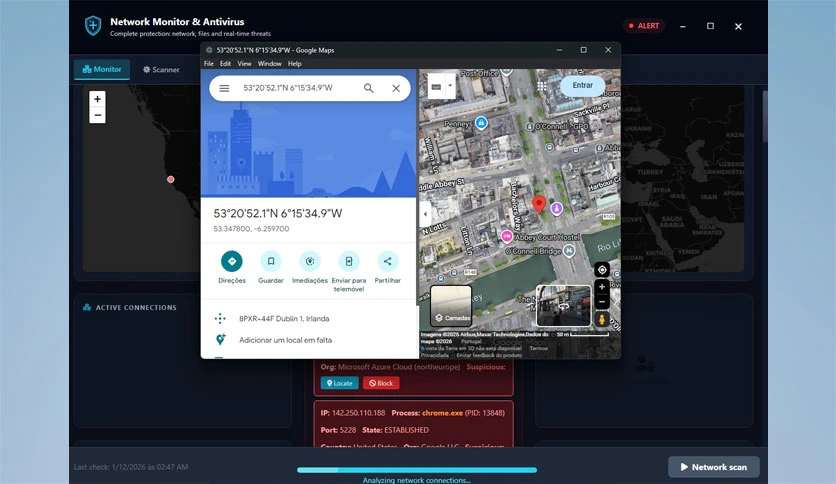Open the View menu in Google Maps window
Screen dimensions: 836x484
click(244, 63)
